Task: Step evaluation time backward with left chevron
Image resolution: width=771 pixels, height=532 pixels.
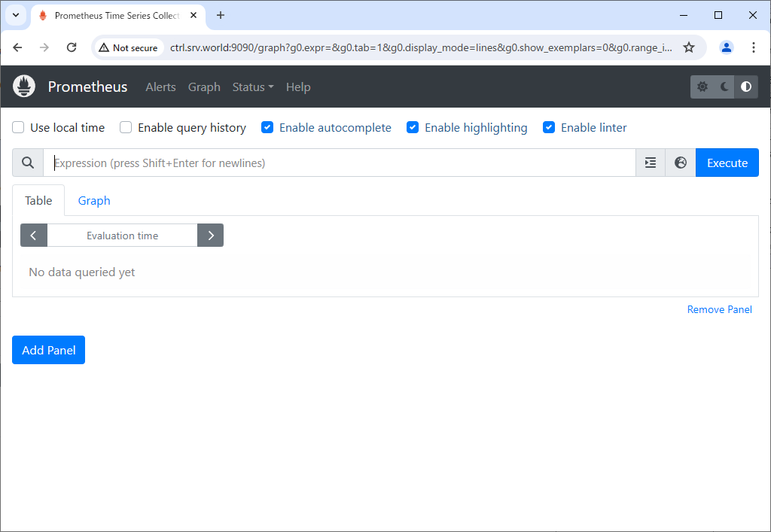Action: point(34,236)
